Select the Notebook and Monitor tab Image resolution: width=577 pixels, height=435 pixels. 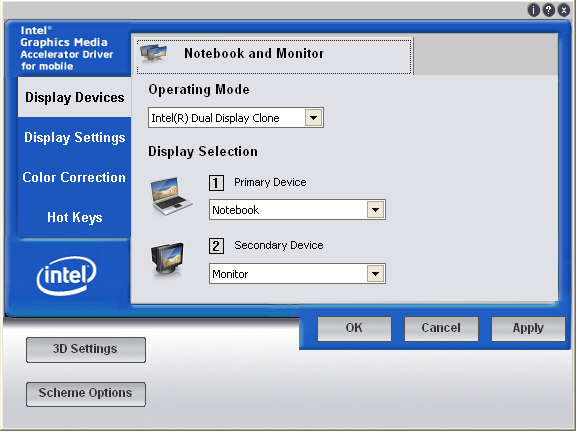tap(274, 57)
